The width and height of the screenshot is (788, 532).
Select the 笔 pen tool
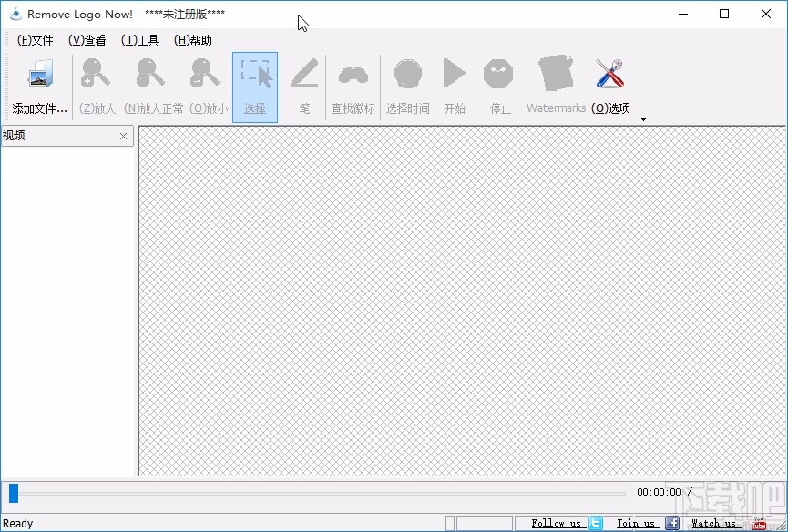click(x=303, y=75)
